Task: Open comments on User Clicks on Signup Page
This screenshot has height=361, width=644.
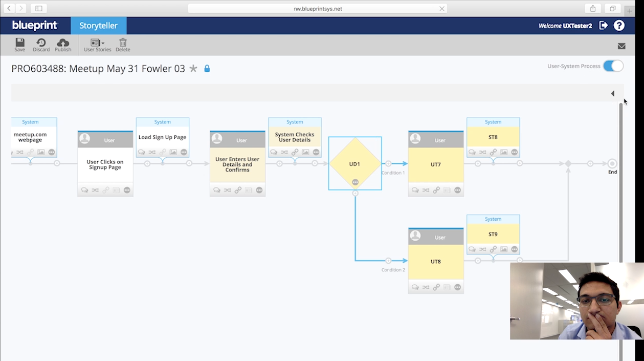Action: (84, 190)
